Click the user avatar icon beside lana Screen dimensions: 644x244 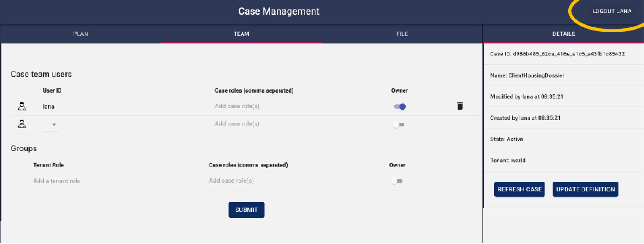[22, 106]
